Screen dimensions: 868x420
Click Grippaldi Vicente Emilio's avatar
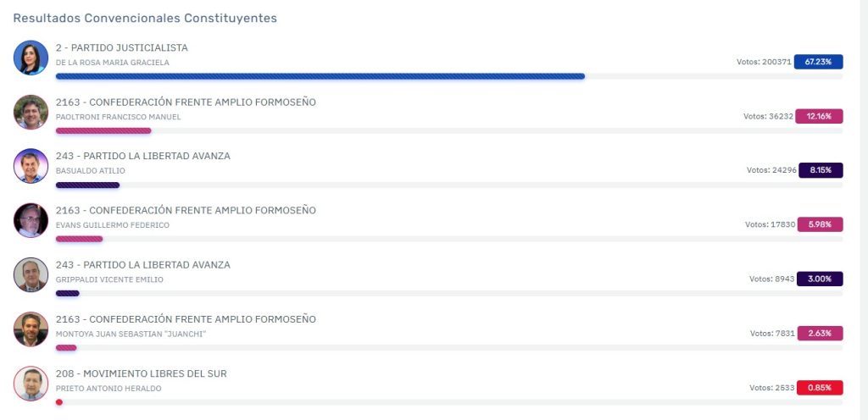coord(31,274)
